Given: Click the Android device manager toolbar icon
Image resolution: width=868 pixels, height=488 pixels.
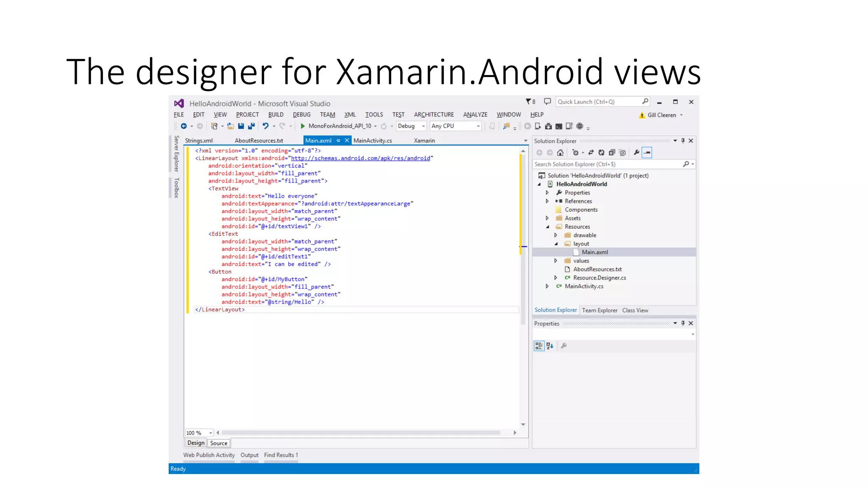Looking at the screenshot, I should [x=538, y=126].
